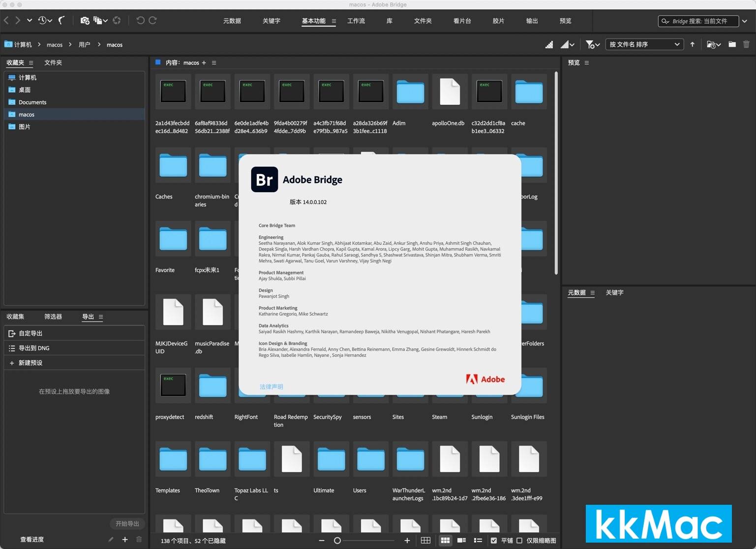
Task: Select the apolloOne.db file thumbnail
Action: click(450, 92)
